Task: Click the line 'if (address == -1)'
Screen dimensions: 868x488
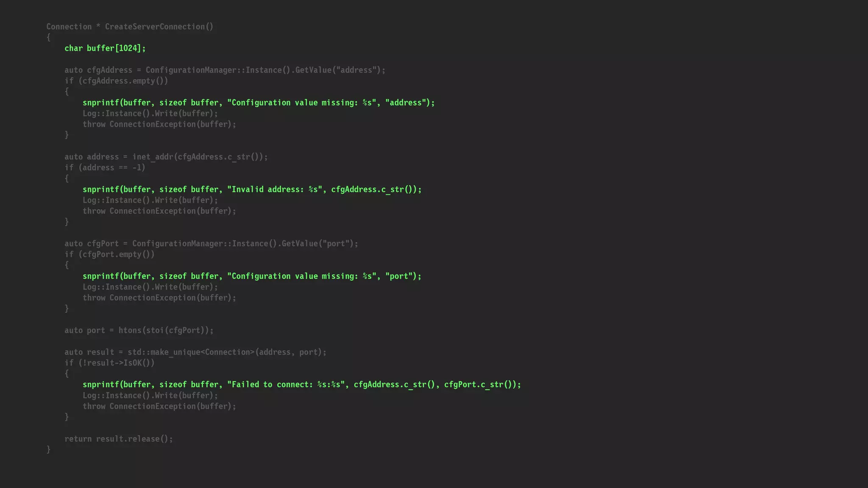Action: pyautogui.click(x=105, y=168)
